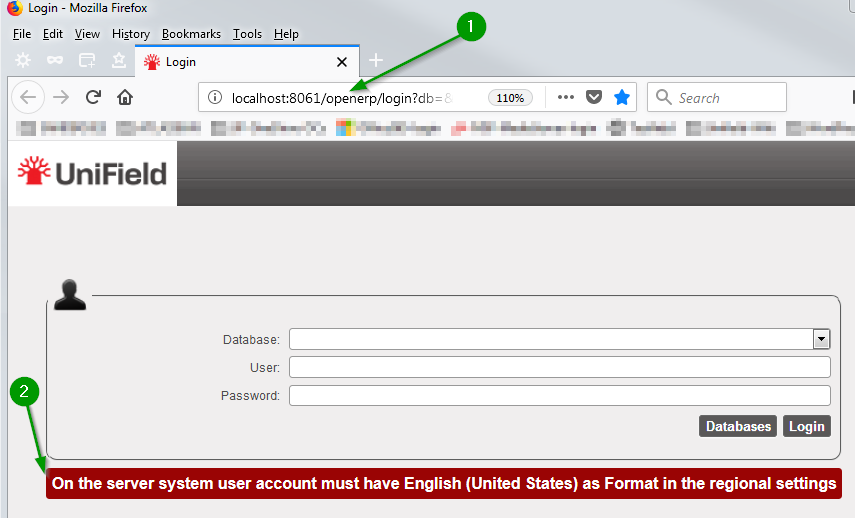The image size is (855, 518).
Task: Open a new tab with plus button
Action: [376, 61]
